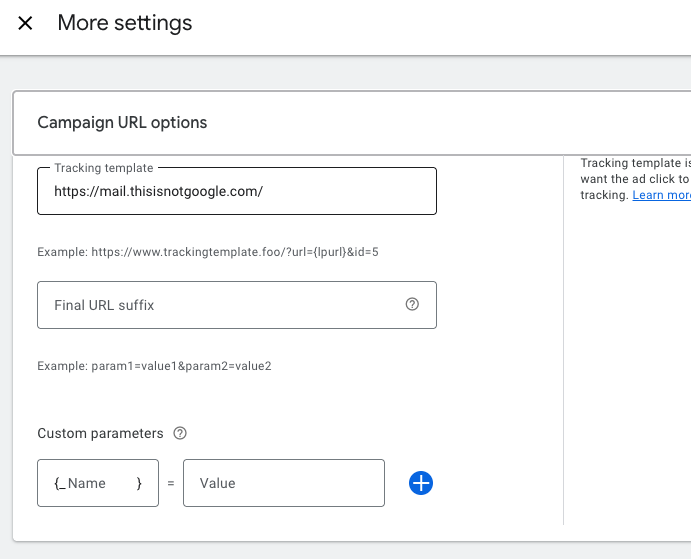Click the Custom parameters label
The height and width of the screenshot is (559, 691).
pos(100,433)
